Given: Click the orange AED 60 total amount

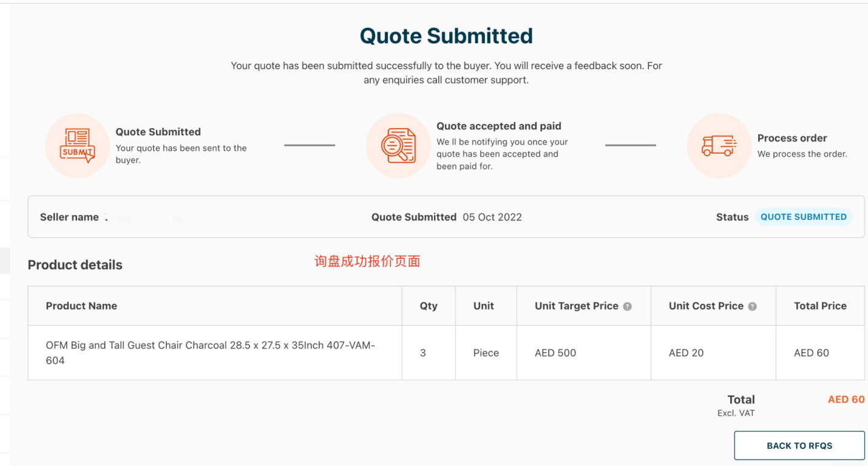Looking at the screenshot, I should 846,399.
